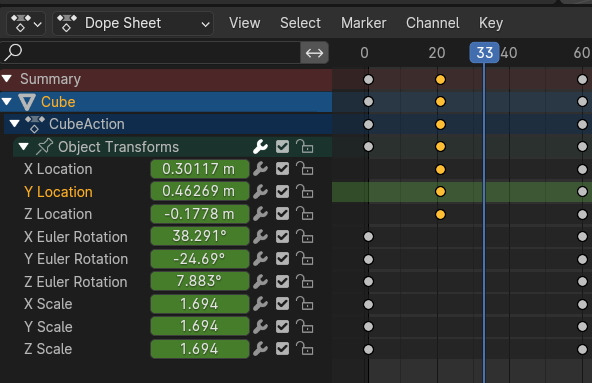Select Cube row keyframe at frame 0
The width and height of the screenshot is (592, 383).
click(368, 102)
